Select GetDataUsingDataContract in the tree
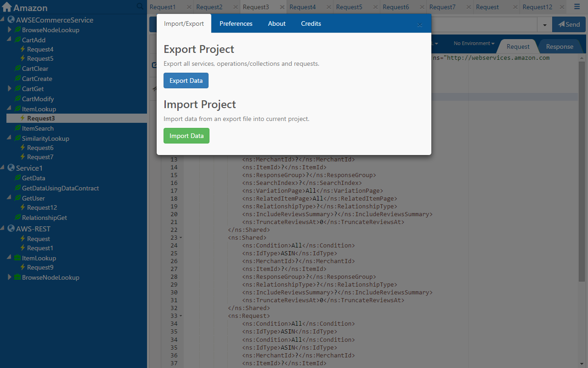This screenshot has width=588, height=368. point(60,188)
